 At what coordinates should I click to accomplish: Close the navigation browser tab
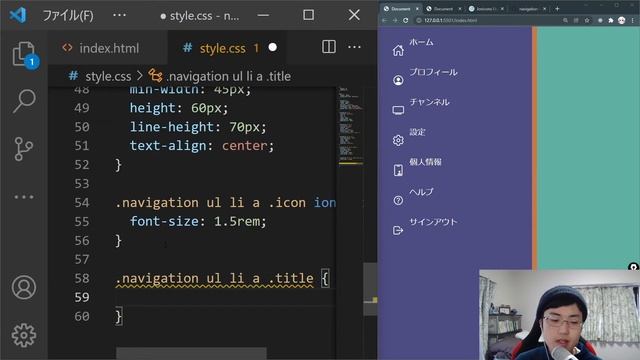click(x=544, y=9)
